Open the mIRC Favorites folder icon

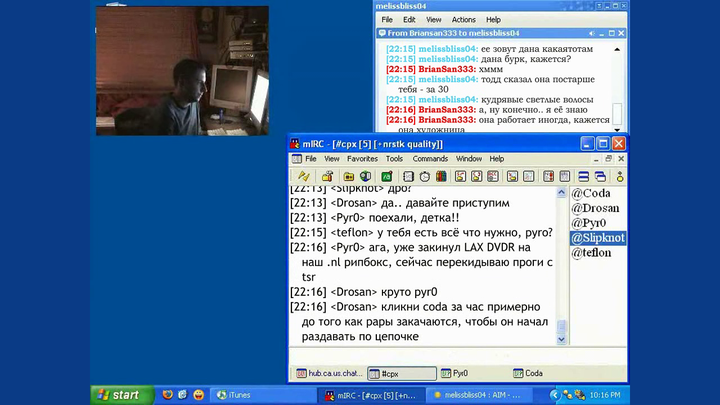pos(349,176)
